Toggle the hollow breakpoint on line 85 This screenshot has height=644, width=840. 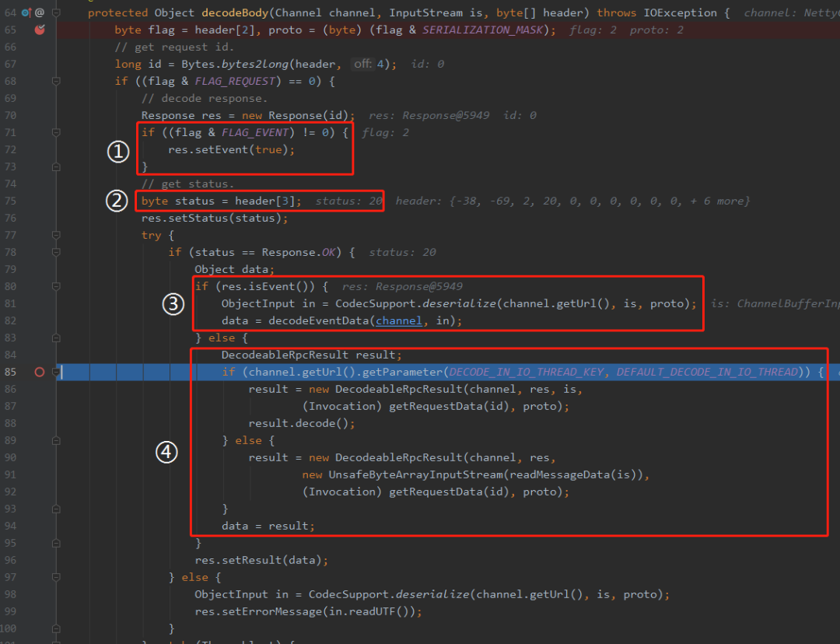click(40, 372)
